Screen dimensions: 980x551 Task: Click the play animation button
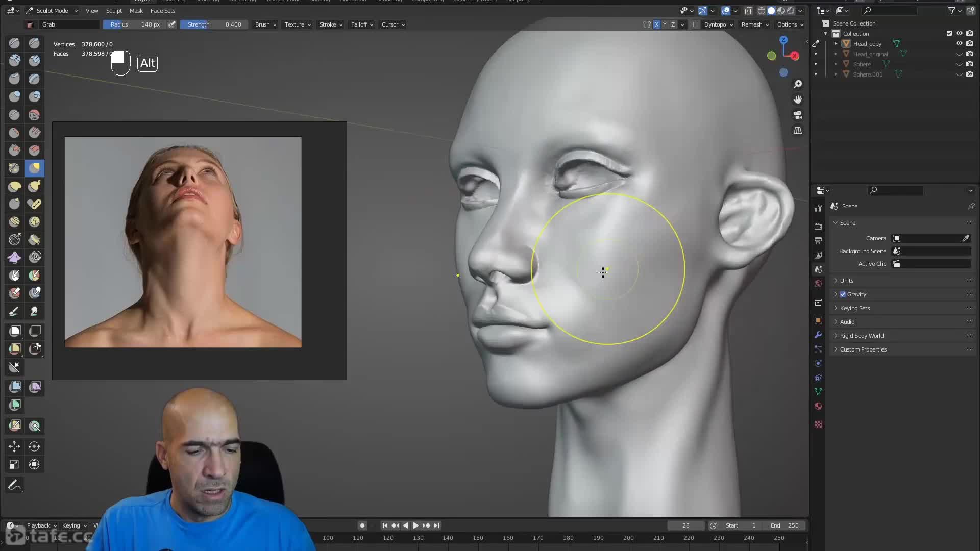(415, 525)
